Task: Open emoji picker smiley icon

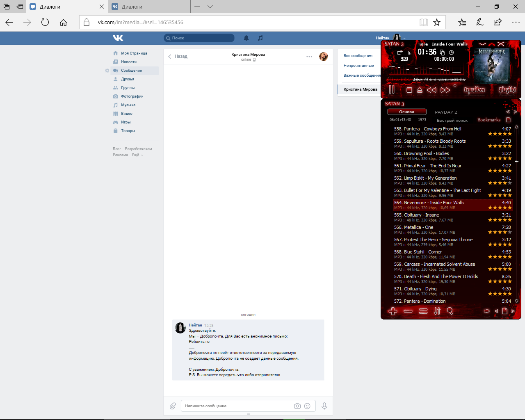Action: [x=307, y=406]
